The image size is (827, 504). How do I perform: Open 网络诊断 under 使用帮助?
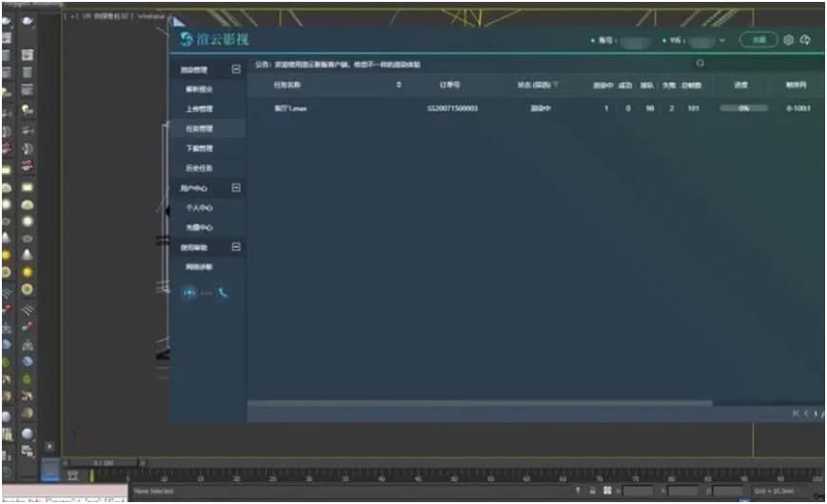tap(199, 267)
